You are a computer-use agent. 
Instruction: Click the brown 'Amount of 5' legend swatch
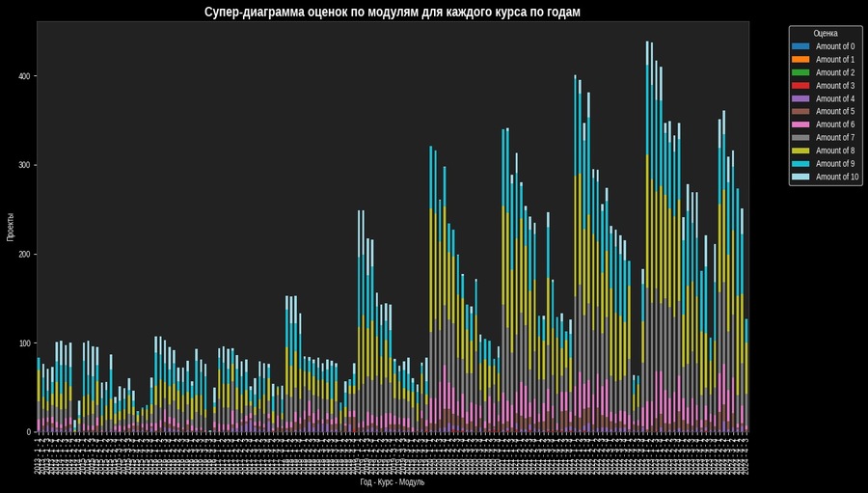pos(800,111)
